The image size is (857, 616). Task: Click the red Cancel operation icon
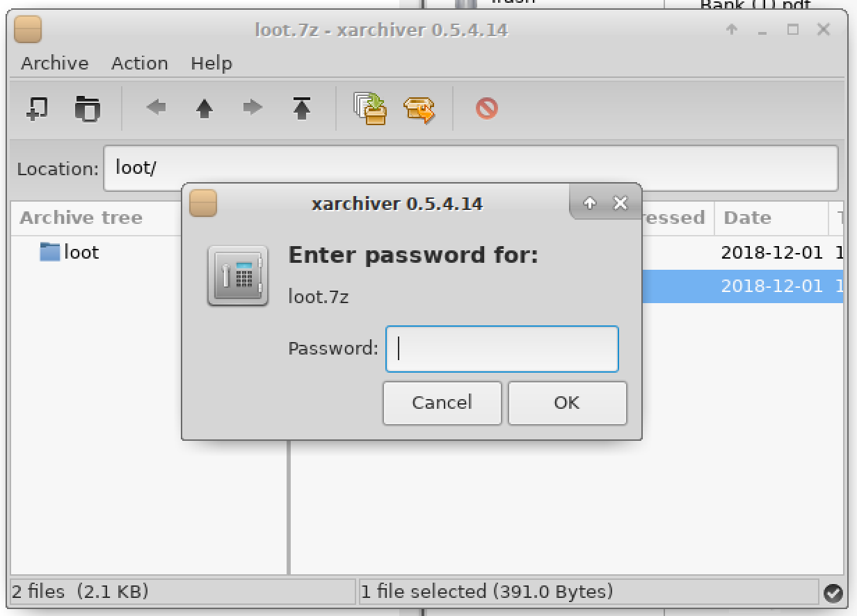486,108
